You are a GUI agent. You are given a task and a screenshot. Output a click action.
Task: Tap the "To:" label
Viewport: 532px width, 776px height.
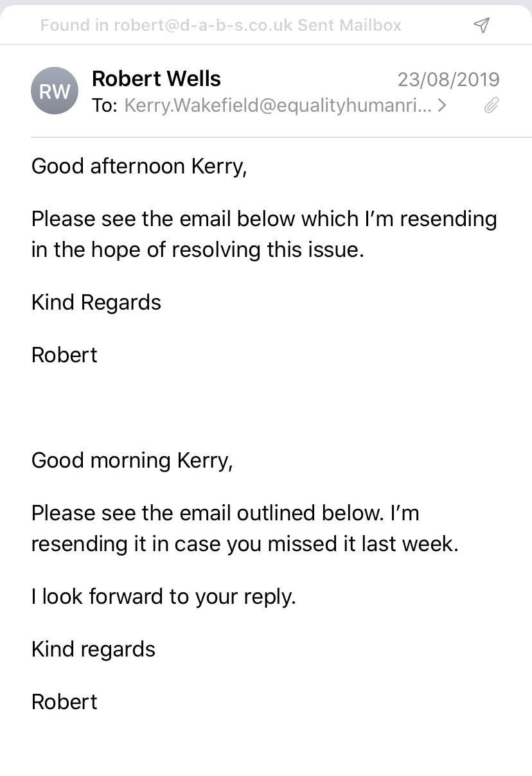105,105
